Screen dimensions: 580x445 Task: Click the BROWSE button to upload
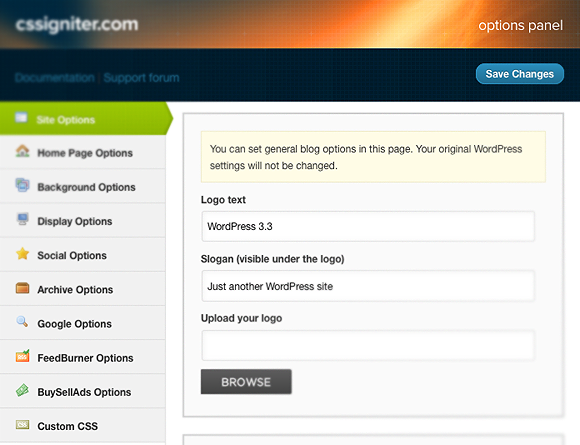point(246,382)
